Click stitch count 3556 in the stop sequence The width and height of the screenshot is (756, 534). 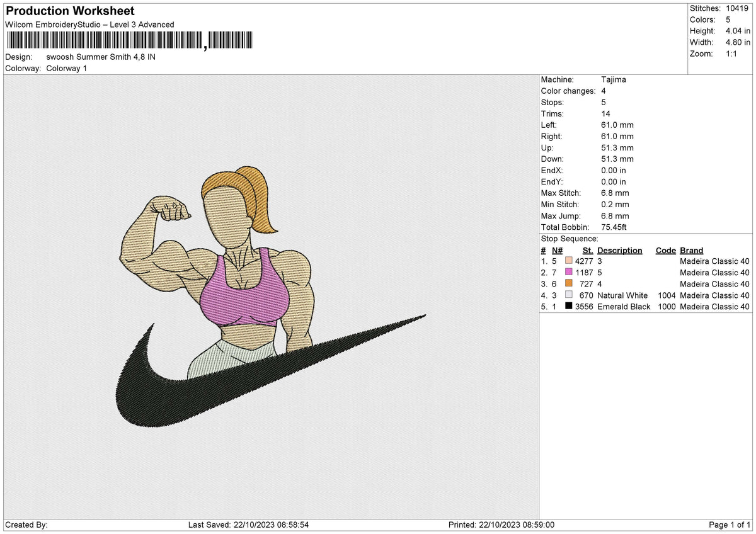pos(585,307)
